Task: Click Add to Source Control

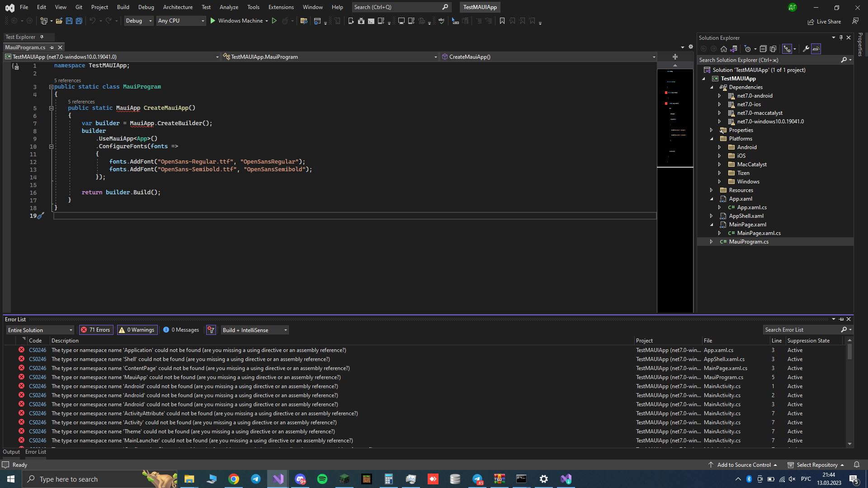Action: point(745,465)
